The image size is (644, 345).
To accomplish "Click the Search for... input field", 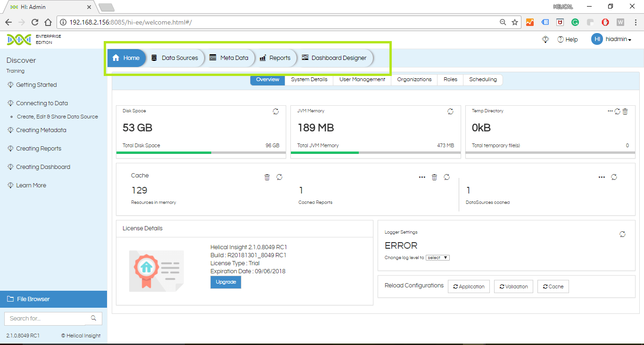I will 45,319.
